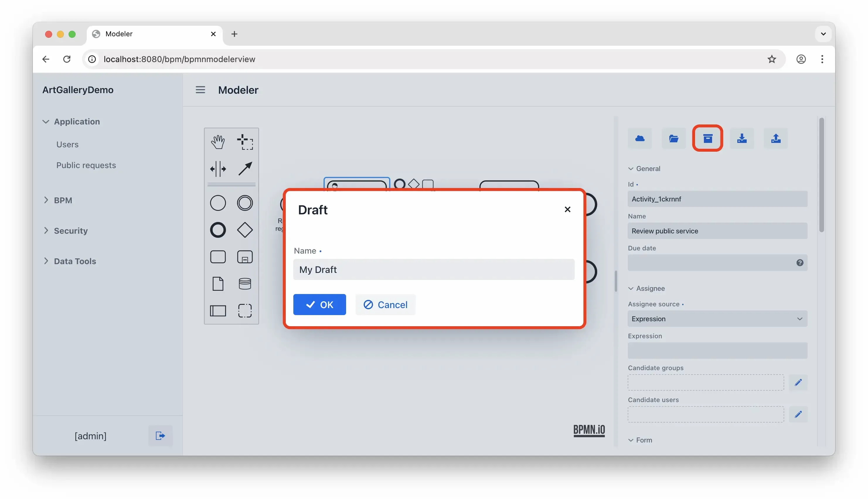Cancel the Draft dialog
Viewport: 868px width, 499px height.
click(x=385, y=305)
